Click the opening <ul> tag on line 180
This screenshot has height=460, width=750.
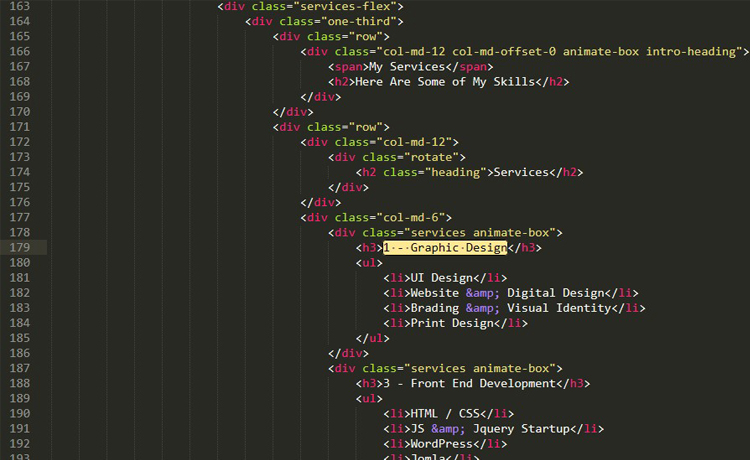(369, 263)
